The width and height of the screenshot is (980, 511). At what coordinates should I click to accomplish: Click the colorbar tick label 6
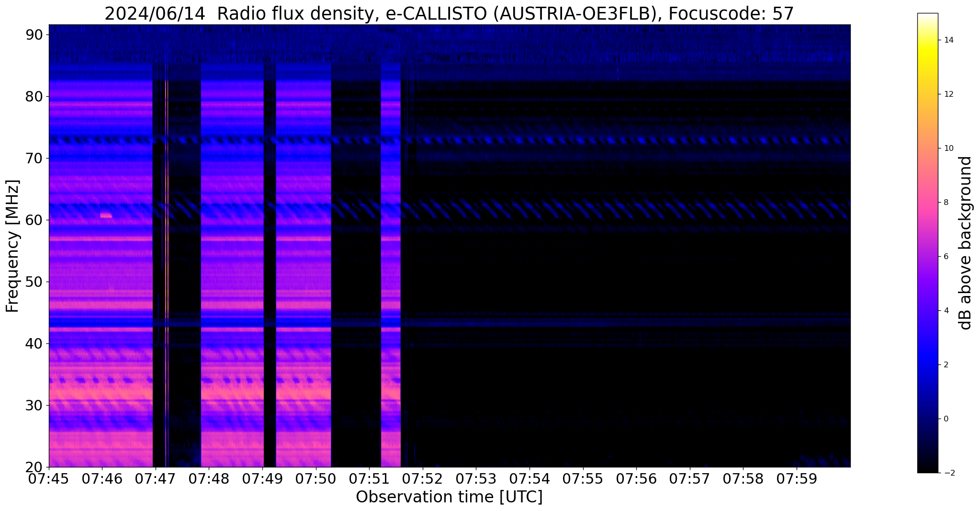pos(946,257)
